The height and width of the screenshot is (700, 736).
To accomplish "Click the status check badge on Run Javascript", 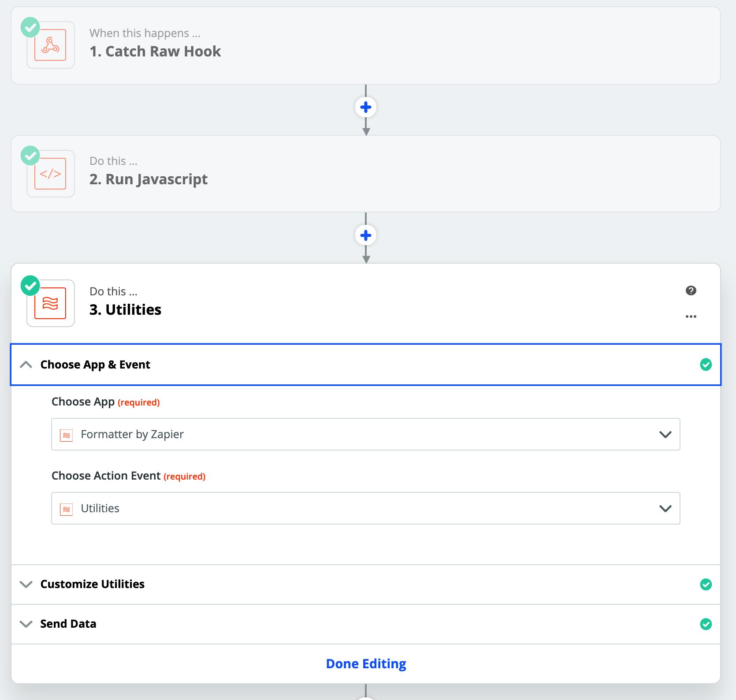I will click(30, 156).
